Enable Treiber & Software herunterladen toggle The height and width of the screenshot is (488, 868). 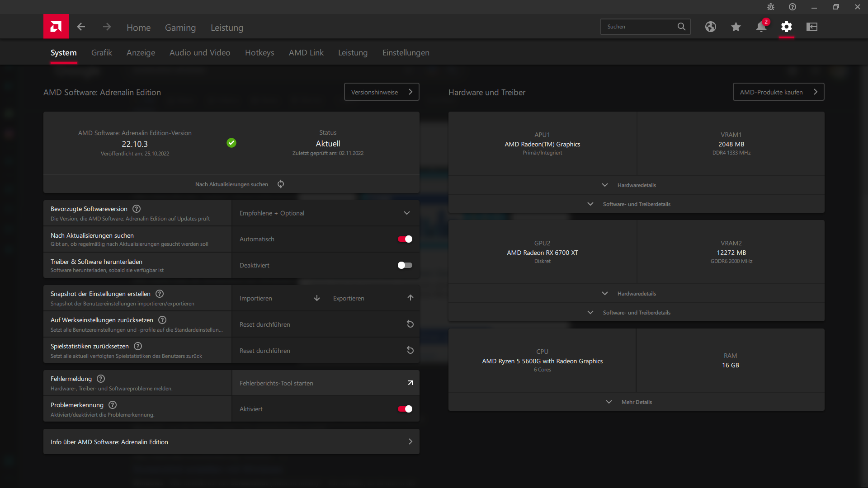pos(405,265)
